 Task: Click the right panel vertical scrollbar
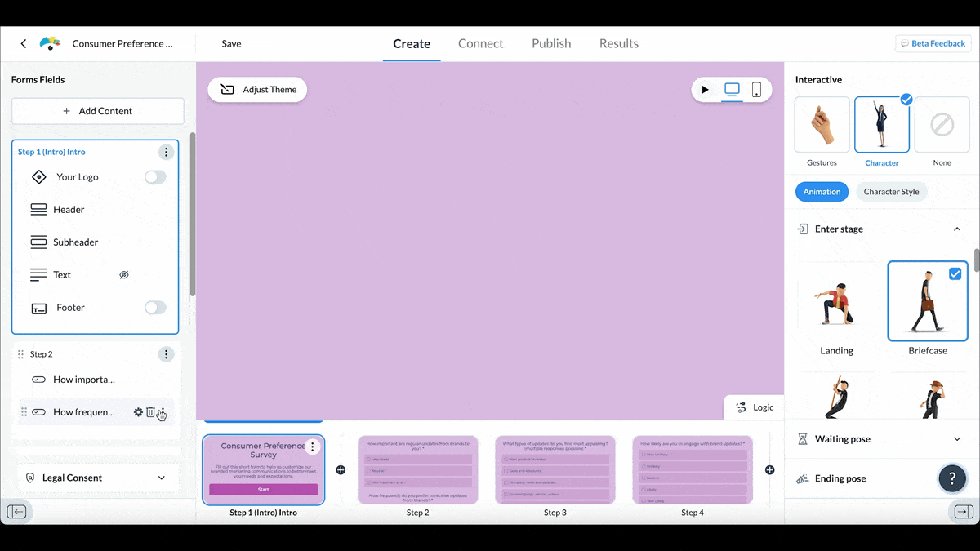tap(976, 260)
